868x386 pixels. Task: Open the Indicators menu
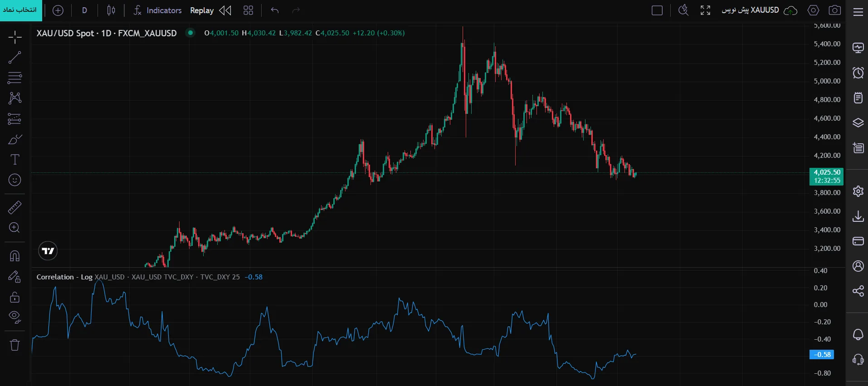click(157, 10)
